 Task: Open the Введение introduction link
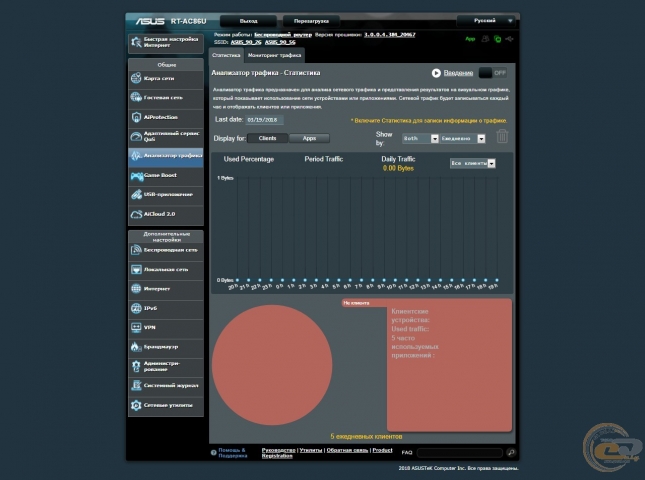click(458, 73)
